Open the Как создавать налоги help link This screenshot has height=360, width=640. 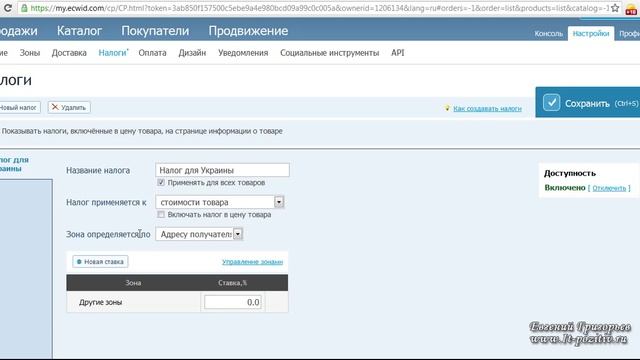(x=487, y=108)
